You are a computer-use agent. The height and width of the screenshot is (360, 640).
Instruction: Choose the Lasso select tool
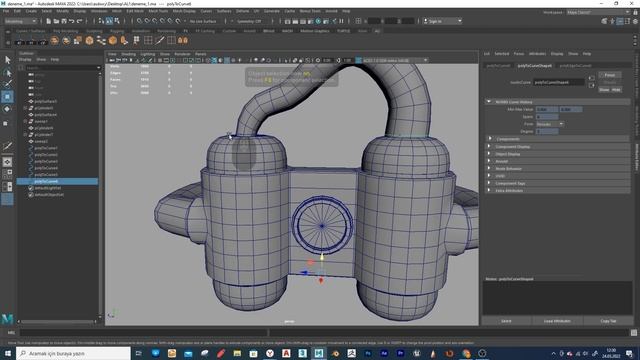7,73
